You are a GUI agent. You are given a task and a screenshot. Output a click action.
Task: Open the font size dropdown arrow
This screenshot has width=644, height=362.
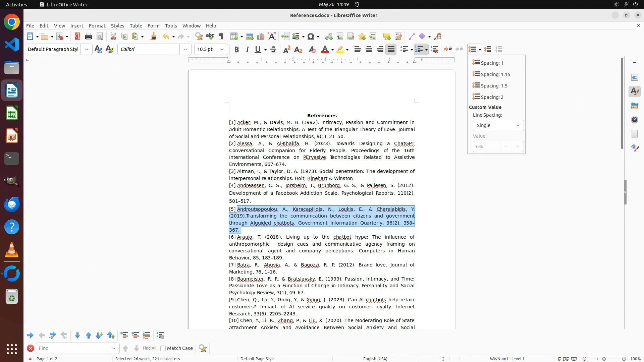pyautogui.click(x=222, y=50)
